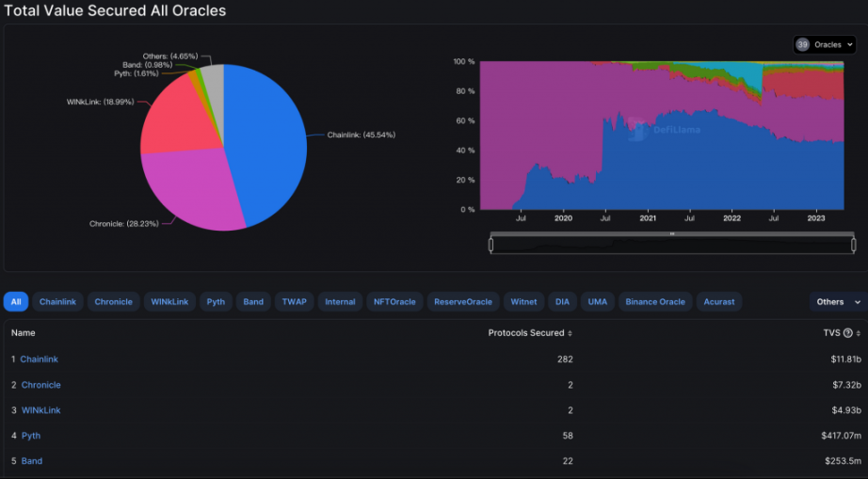Select the Acurast filter chip

(719, 302)
